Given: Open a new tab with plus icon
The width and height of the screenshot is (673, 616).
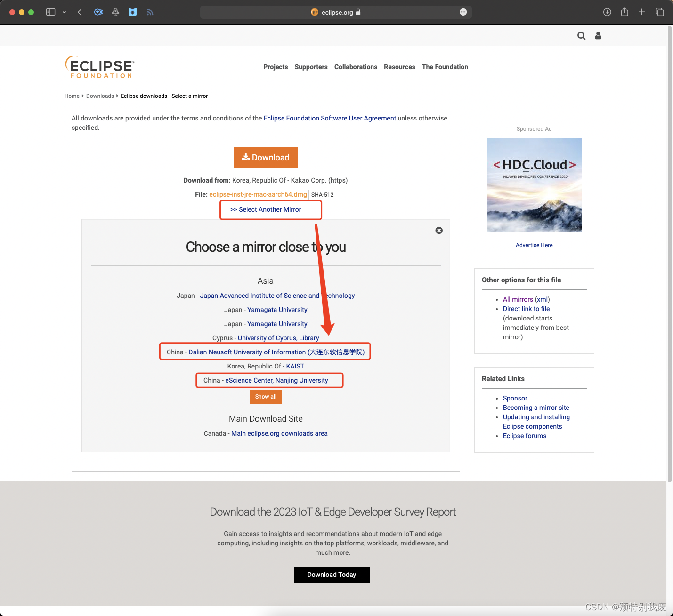Looking at the screenshot, I should 641,12.
